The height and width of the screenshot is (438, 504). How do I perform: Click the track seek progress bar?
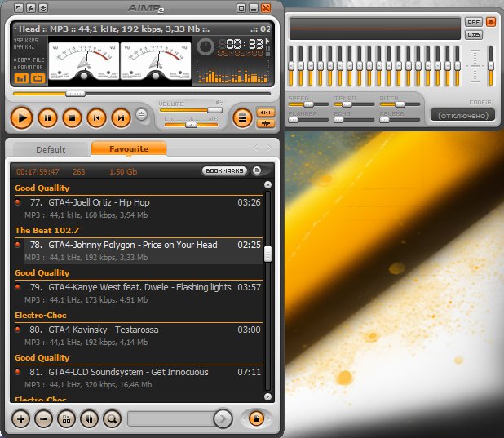[141, 94]
